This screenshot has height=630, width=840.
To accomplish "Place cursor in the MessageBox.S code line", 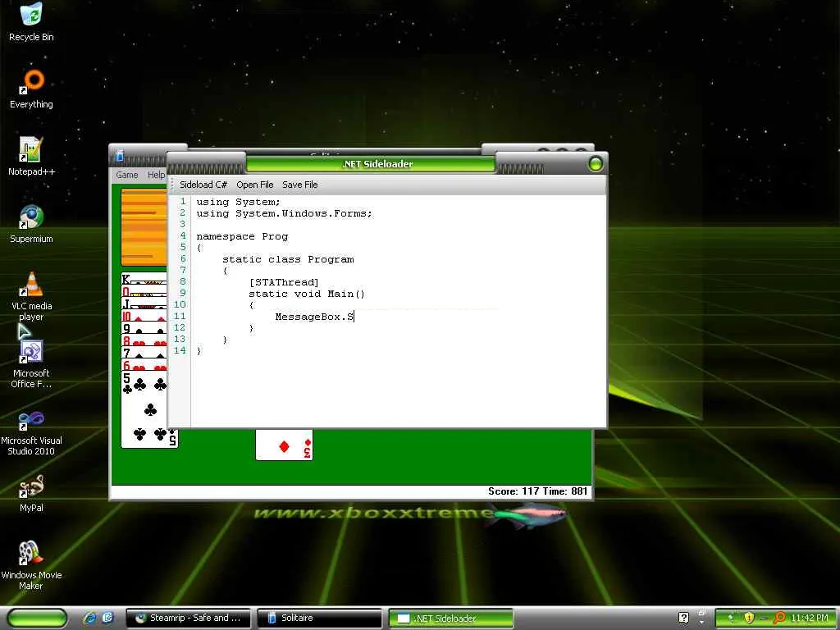I will 314,317.
